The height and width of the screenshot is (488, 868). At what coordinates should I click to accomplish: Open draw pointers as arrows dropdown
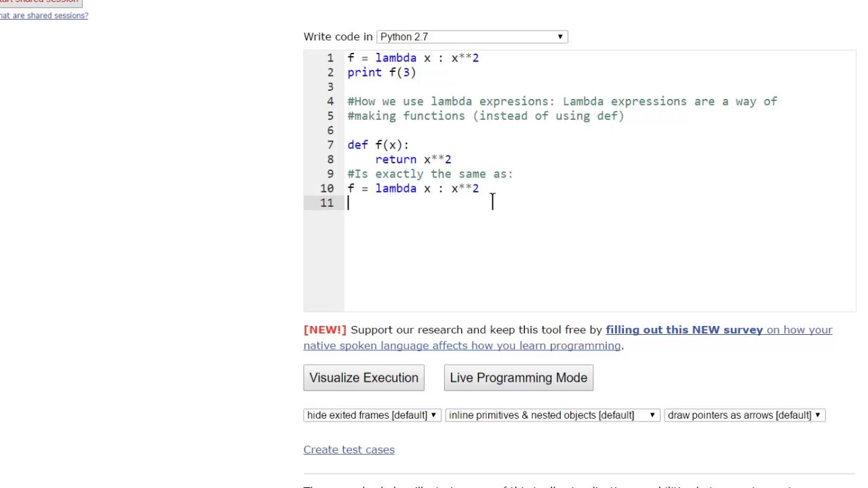click(x=745, y=415)
